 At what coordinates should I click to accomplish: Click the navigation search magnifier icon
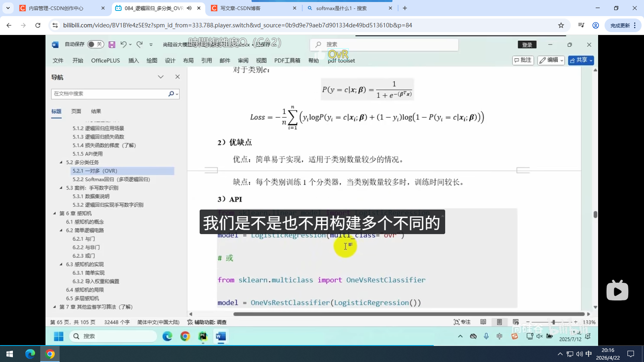[171, 94]
